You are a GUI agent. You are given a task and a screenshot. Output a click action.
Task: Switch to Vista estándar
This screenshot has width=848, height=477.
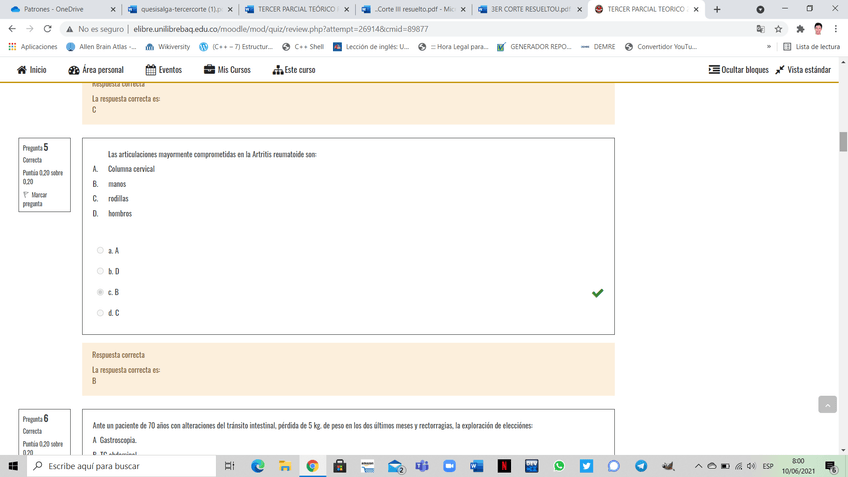tap(803, 70)
